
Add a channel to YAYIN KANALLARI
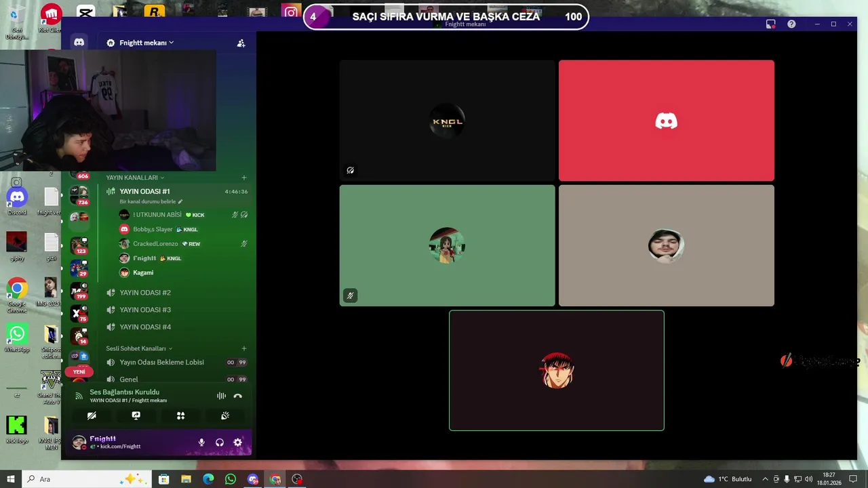click(244, 178)
